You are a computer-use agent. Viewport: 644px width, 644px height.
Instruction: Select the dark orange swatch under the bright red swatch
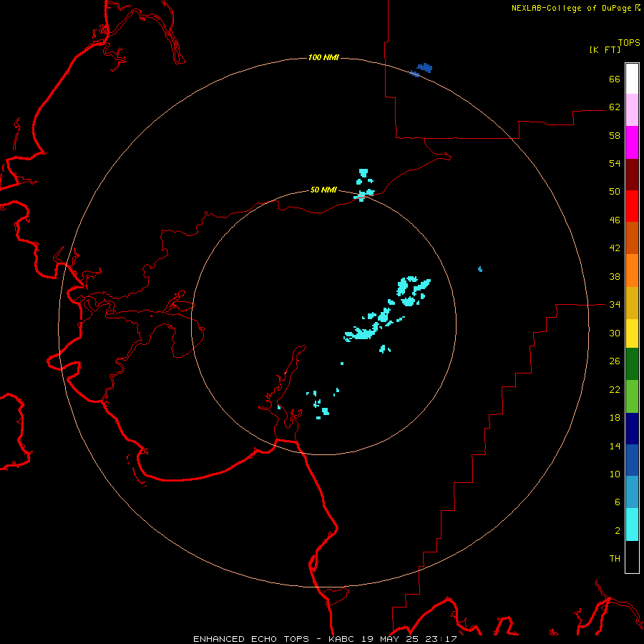tap(632, 238)
